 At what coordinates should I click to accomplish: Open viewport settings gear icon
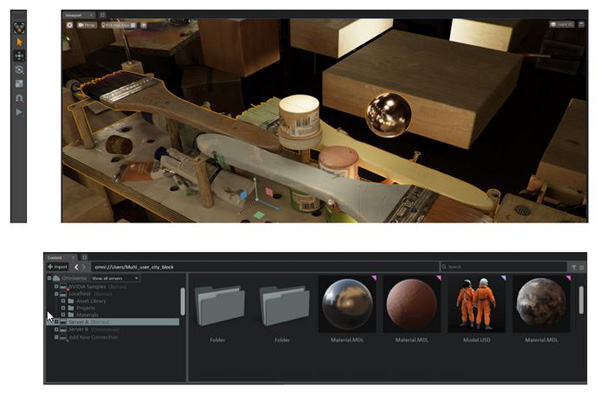(x=70, y=25)
